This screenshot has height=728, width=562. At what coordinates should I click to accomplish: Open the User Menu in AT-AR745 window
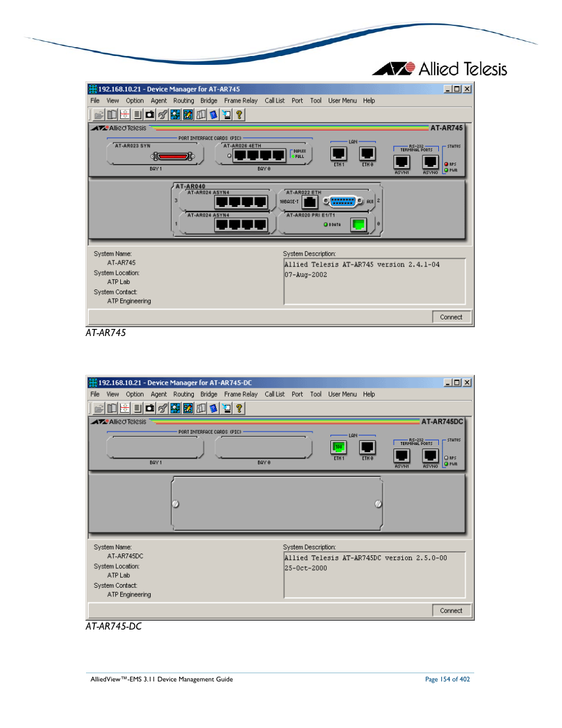[x=342, y=101]
